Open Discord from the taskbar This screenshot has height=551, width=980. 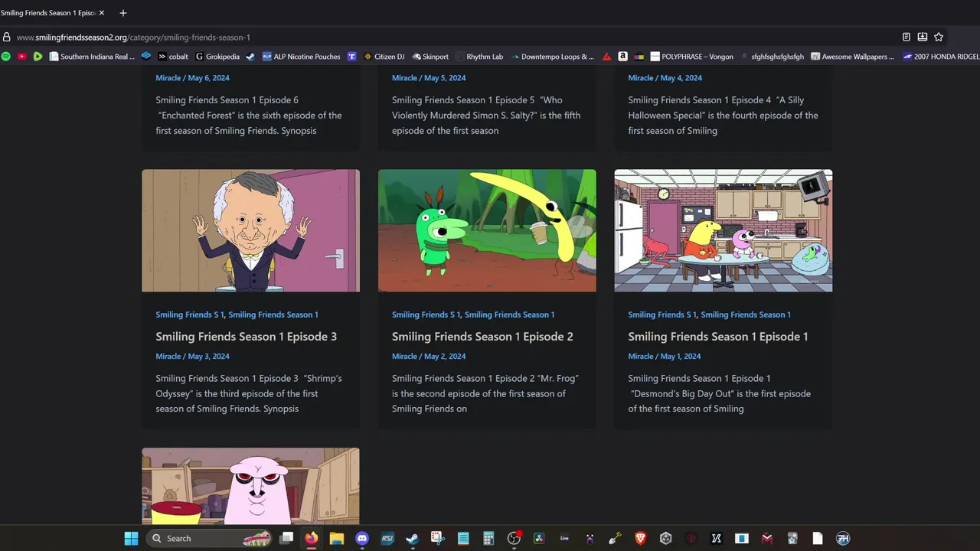pyautogui.click(x=362, y=538)
